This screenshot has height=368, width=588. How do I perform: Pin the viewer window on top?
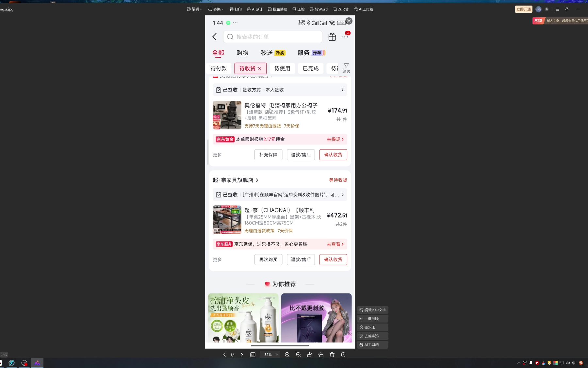[567, 9]
